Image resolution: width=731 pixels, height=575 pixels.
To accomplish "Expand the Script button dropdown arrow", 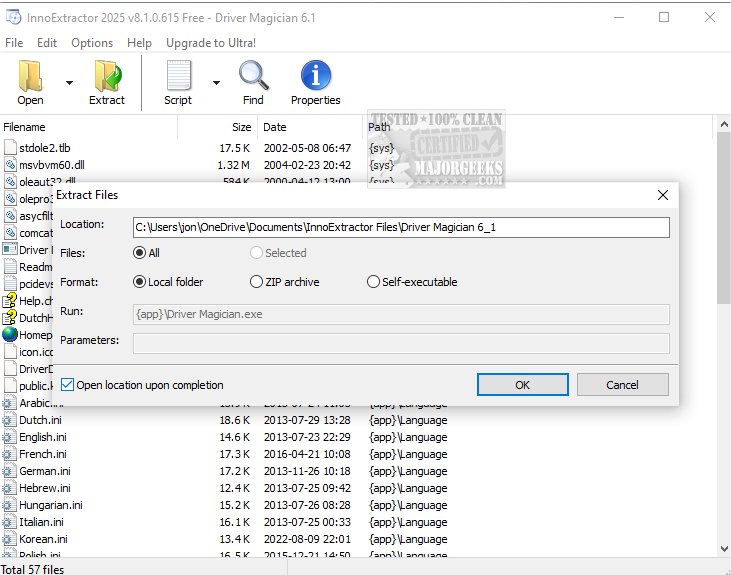I will pos(216,83).
